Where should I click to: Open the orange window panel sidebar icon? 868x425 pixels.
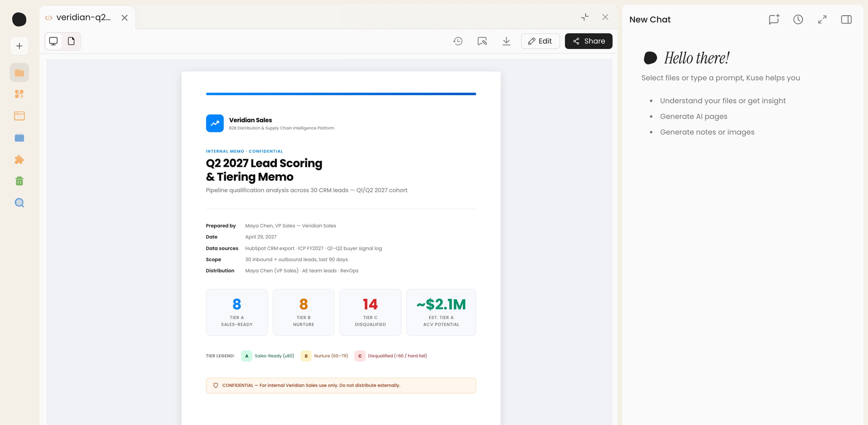coord(19,116)
